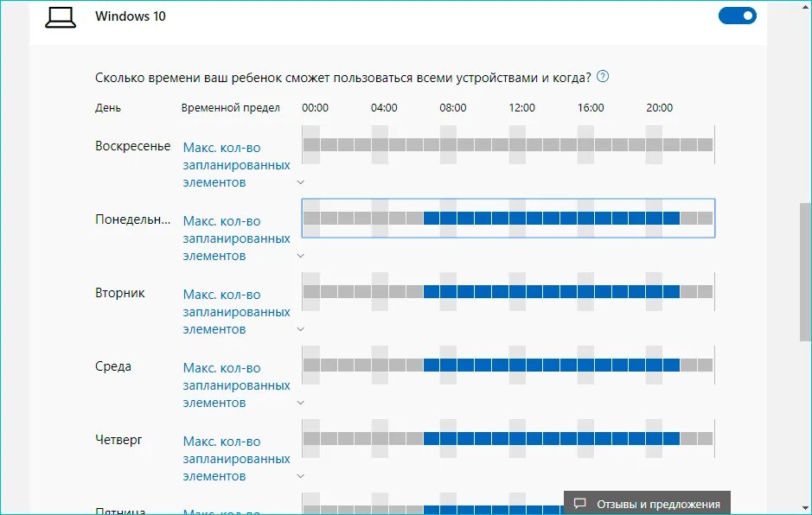
Task: Click the Вторник day label
Action: click(x=120, y=293)
